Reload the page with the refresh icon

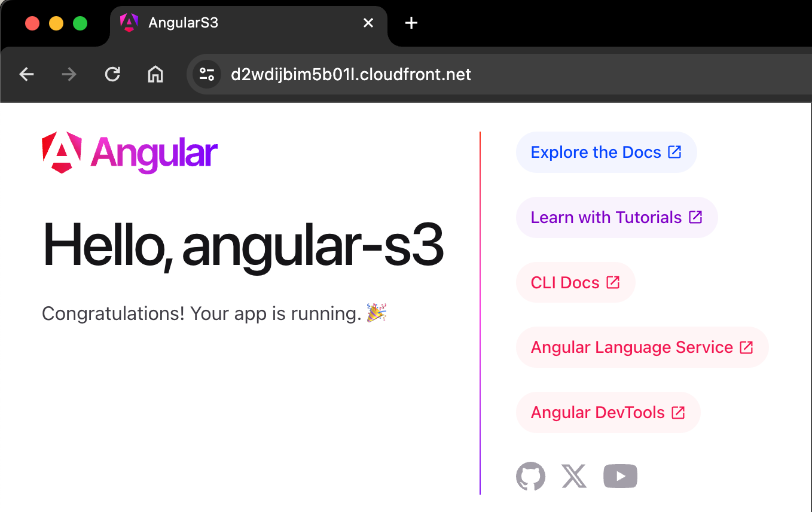(x=112, y=74)
